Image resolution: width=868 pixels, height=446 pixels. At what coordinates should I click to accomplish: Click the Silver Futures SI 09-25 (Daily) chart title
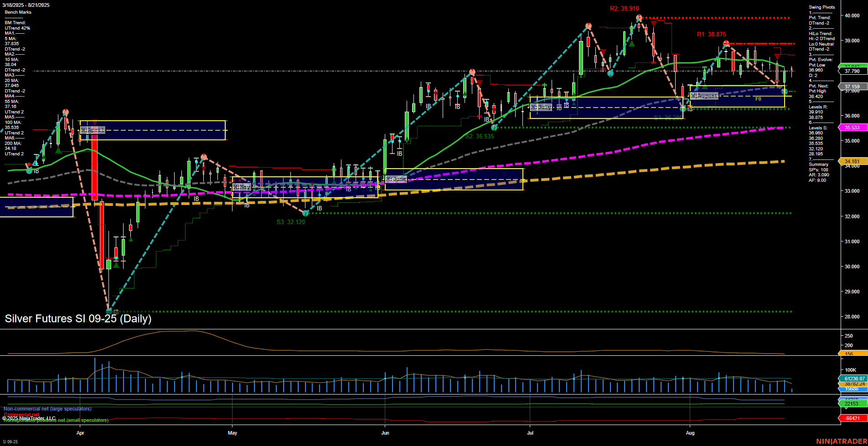[x=77, y=318]
